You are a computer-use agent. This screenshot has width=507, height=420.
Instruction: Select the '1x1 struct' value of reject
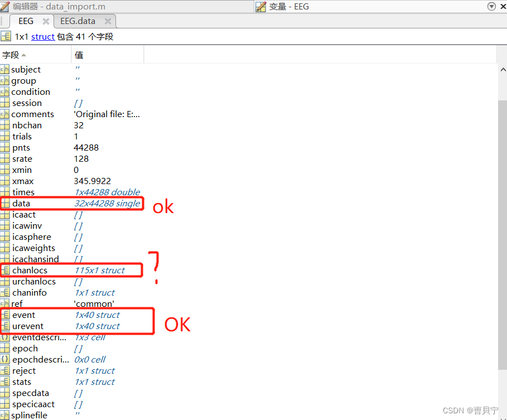coord(95,370)
